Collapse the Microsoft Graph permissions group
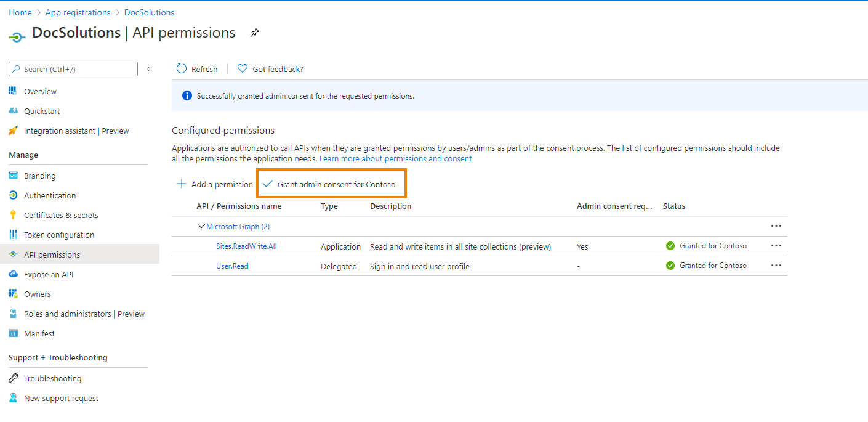The width and height of the screenshot is (868, 422). (x=201, y=227)
